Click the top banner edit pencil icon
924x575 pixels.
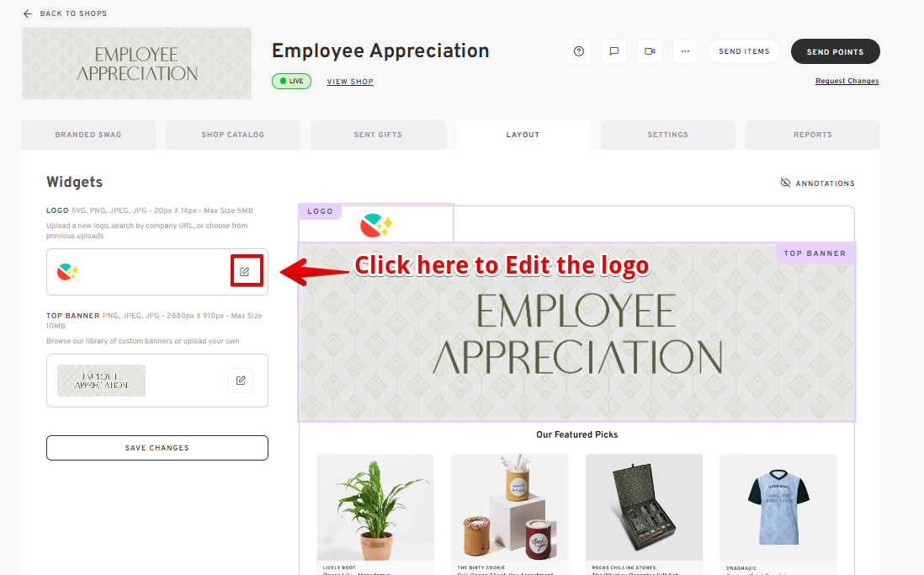241,381
